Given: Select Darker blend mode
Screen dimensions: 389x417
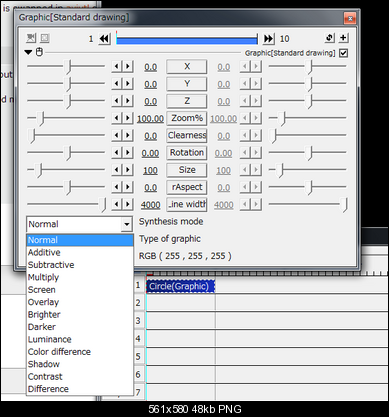Looking at the screenshot, I should pyautogui.click(x=80, y=327).
